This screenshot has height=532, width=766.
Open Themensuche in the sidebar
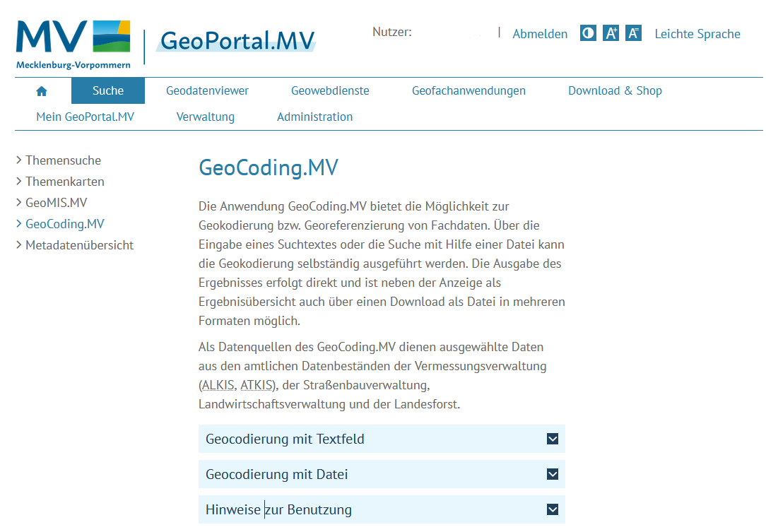pyautogui.click(x=63, y=160)
